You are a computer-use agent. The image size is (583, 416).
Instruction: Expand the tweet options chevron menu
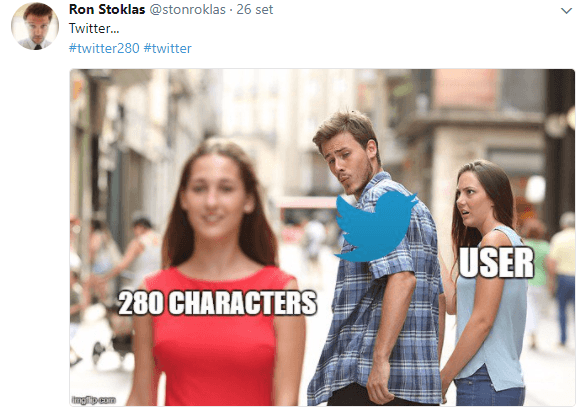[x=566, y=11]
